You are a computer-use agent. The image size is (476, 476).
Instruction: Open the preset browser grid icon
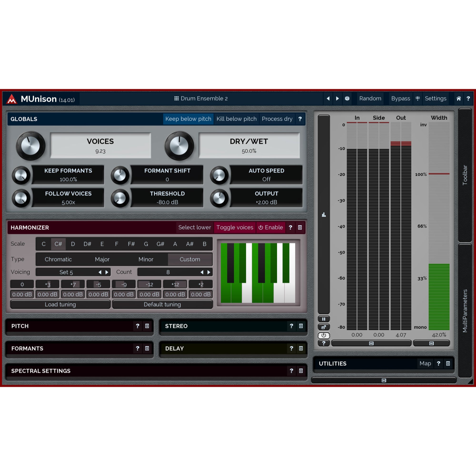click(176, 99)
